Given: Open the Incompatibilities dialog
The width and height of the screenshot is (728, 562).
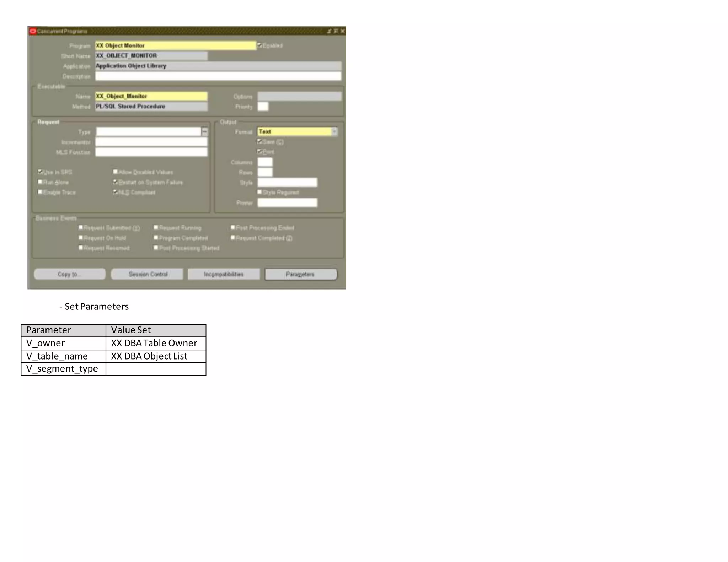Looking at the screenshot, I should pyautogui.click(x=224, y=274).
